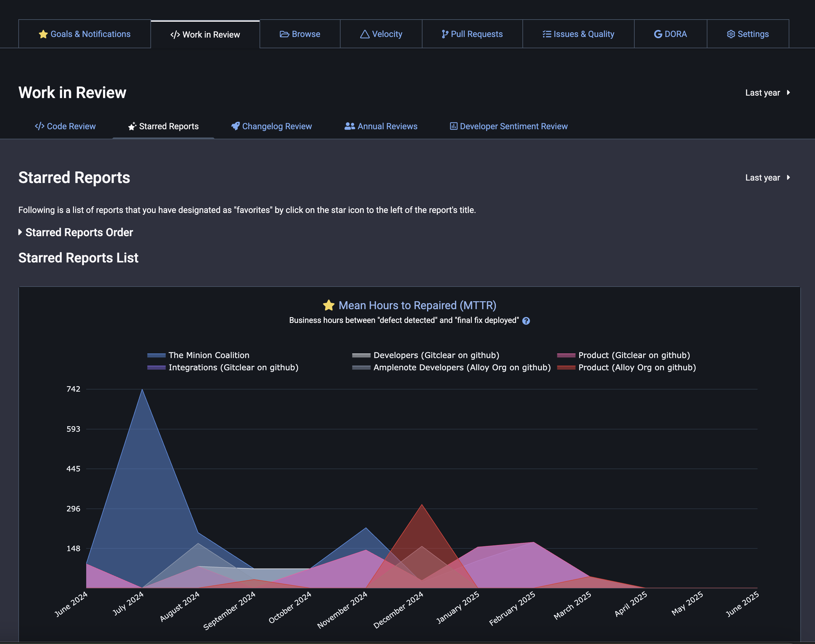Open the Issues & Quality tab
Image resolution: width=815 pixels, height=644 pixels.
(578, 34)
